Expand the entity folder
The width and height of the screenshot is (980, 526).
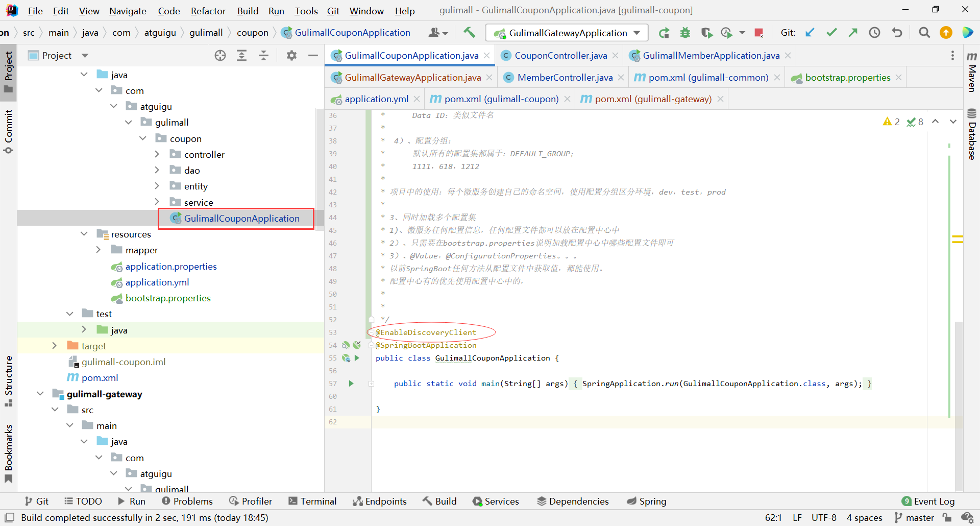tap(157, 186)
